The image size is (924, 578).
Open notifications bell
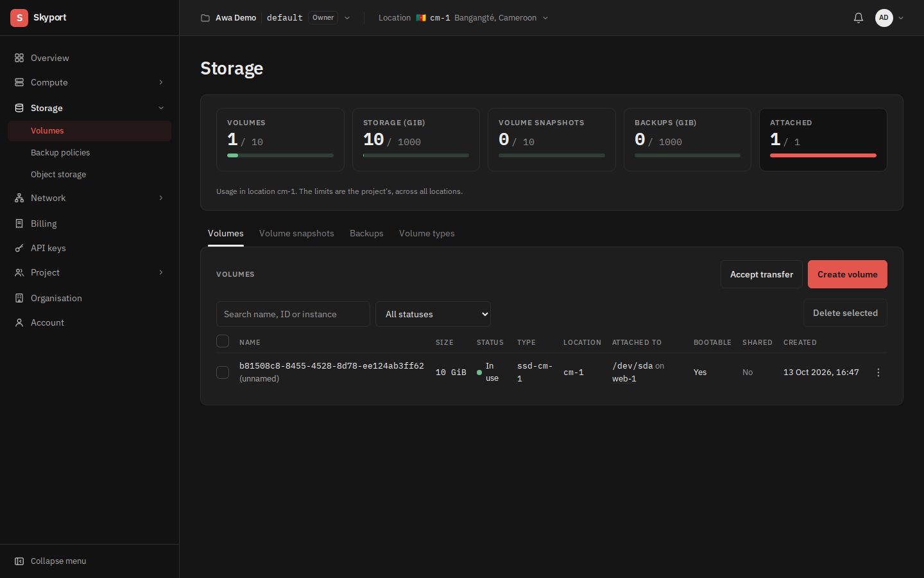point(859,18)
